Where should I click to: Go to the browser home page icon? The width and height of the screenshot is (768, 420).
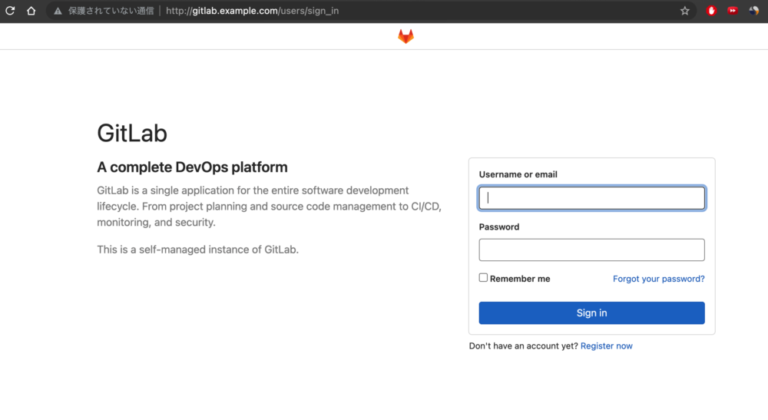(x=32, y=11)
